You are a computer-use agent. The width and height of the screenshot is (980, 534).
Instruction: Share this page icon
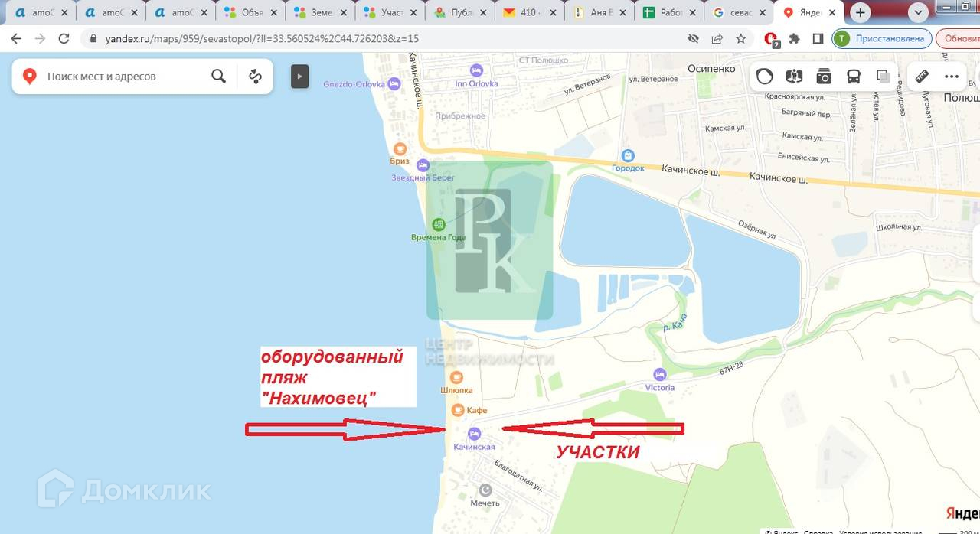(717, 38)
